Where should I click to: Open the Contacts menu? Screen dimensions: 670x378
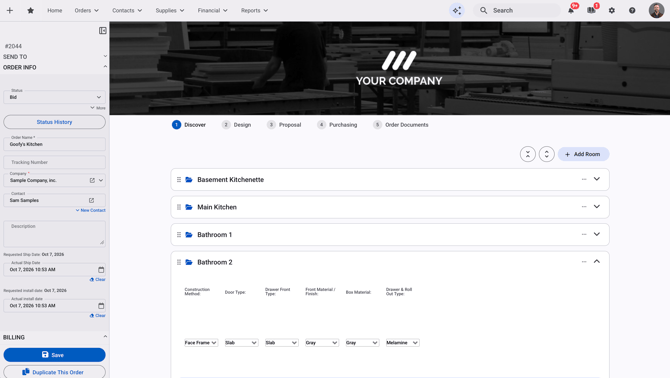127,10
